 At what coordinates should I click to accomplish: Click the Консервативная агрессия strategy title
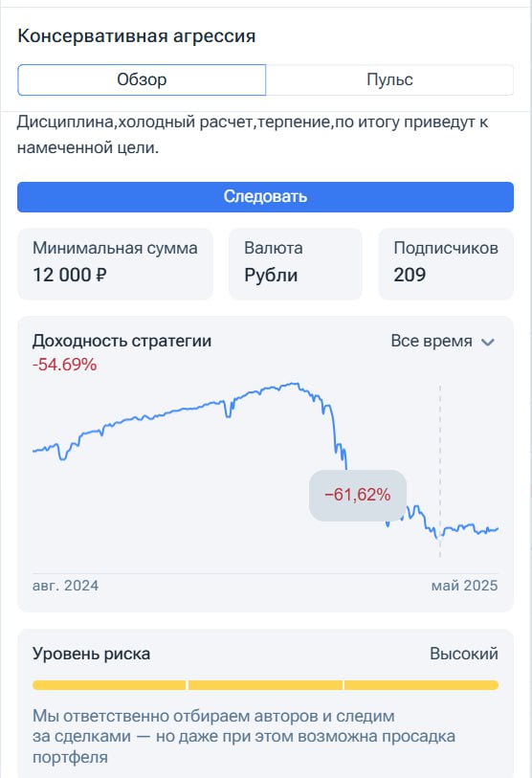click(x=137, y=36)
